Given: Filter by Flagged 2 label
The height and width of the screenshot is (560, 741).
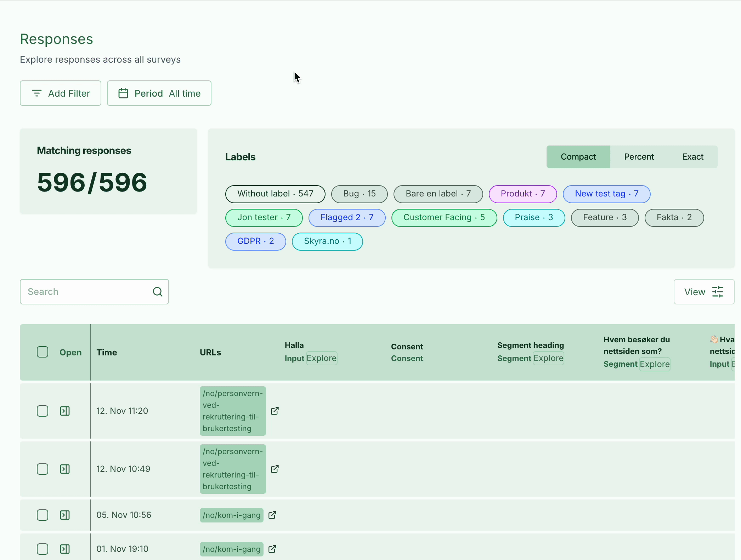Looking at the screenshot, I should tap(347, 218).
